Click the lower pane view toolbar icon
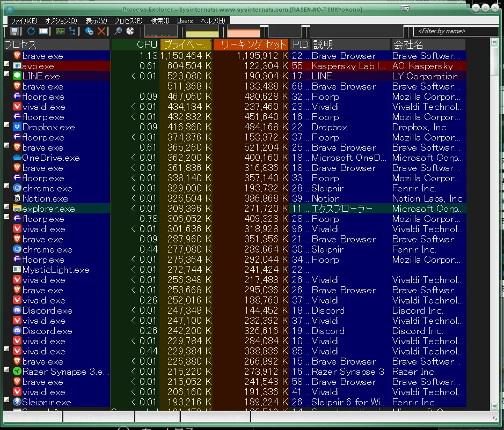 [43, 31]
